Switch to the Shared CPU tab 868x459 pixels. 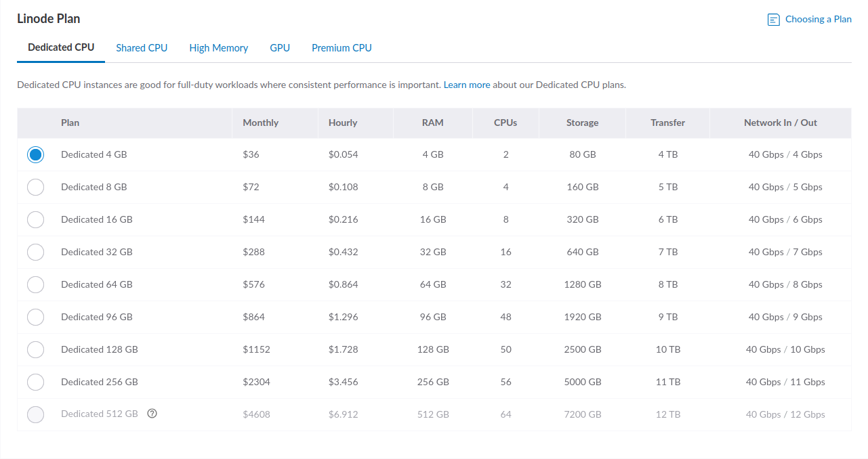(142, 48)
